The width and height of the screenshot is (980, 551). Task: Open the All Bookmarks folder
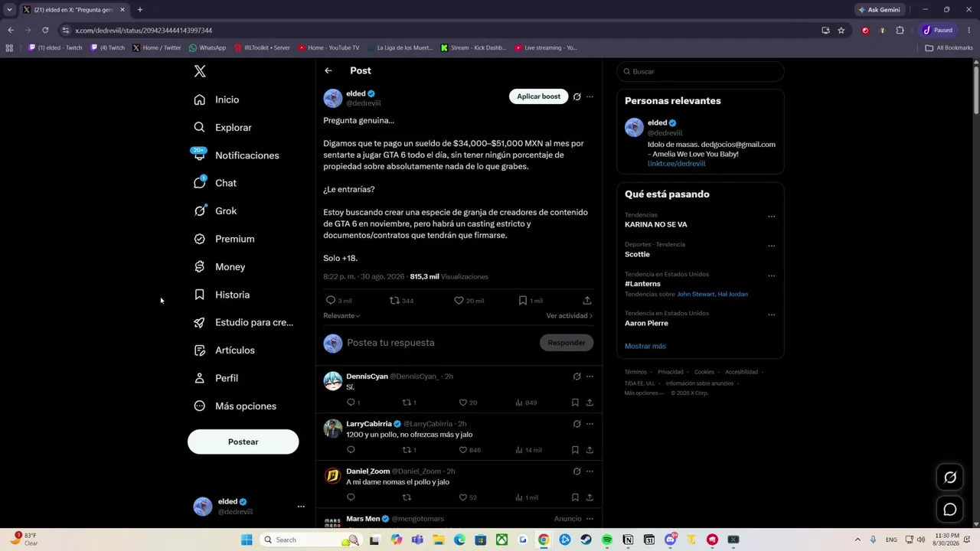[x=949, y=47]
